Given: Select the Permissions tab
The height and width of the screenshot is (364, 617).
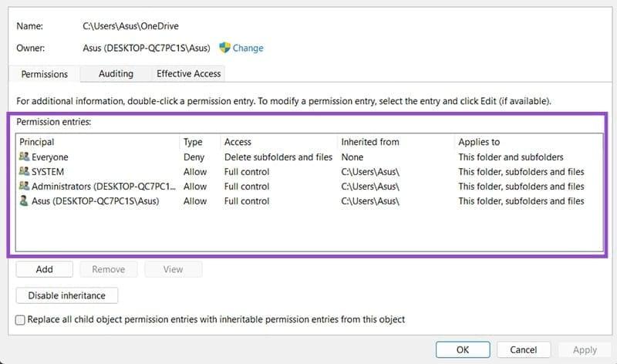Looking at the screenshot, I should (43, 75).
